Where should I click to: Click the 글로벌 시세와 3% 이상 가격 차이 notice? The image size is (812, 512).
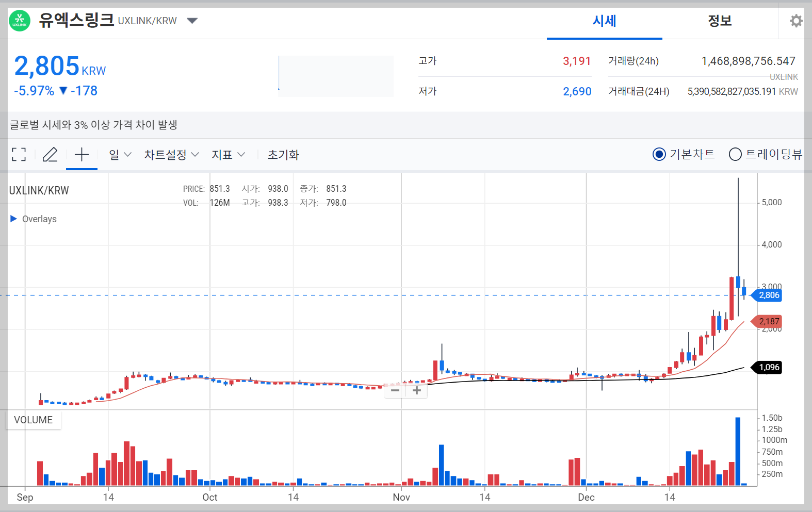point(94,125)
